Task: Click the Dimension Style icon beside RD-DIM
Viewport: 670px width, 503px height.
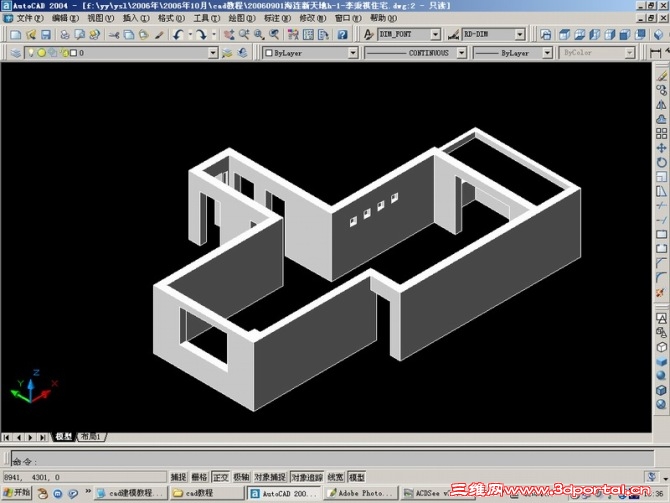Action: tap(453, 34)
